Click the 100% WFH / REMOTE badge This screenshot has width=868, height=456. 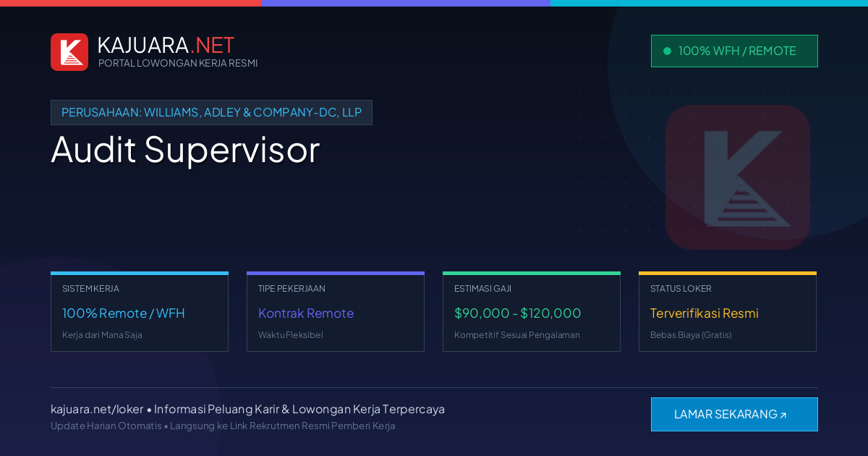(x=734, y=51)
